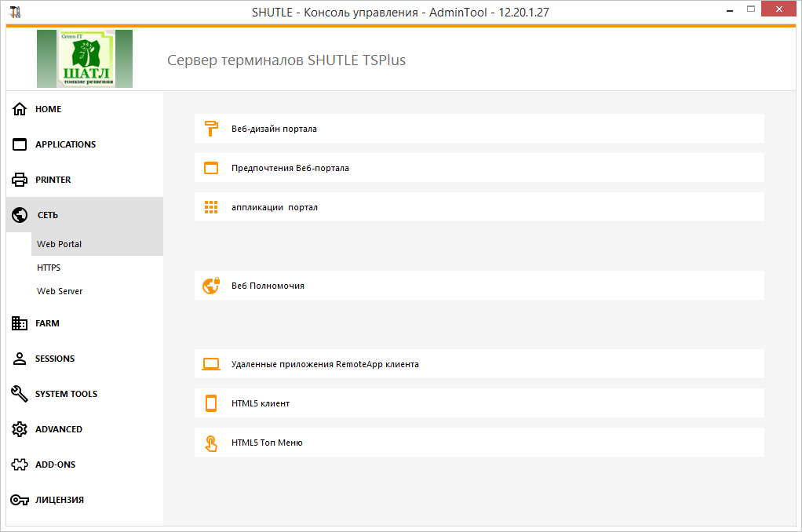This screenshot has width=802, height=532.
Task: Select the HOME house icon
Action: (19, 109)
